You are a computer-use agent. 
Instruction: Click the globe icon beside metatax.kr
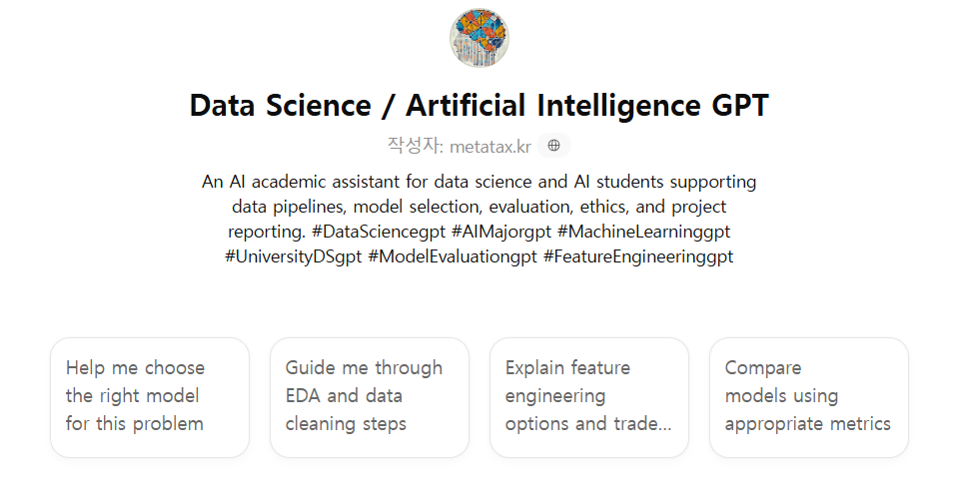click(554, 146)
